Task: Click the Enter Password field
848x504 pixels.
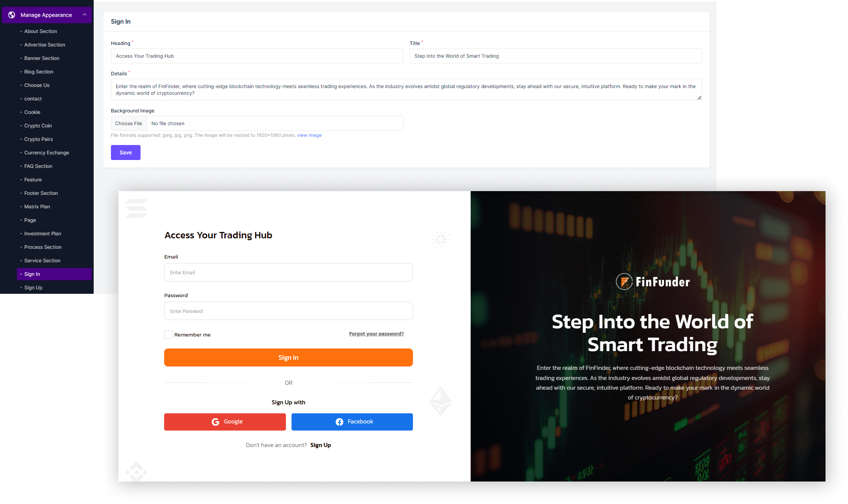Action: pyautogui.click(x=289, y=311)
